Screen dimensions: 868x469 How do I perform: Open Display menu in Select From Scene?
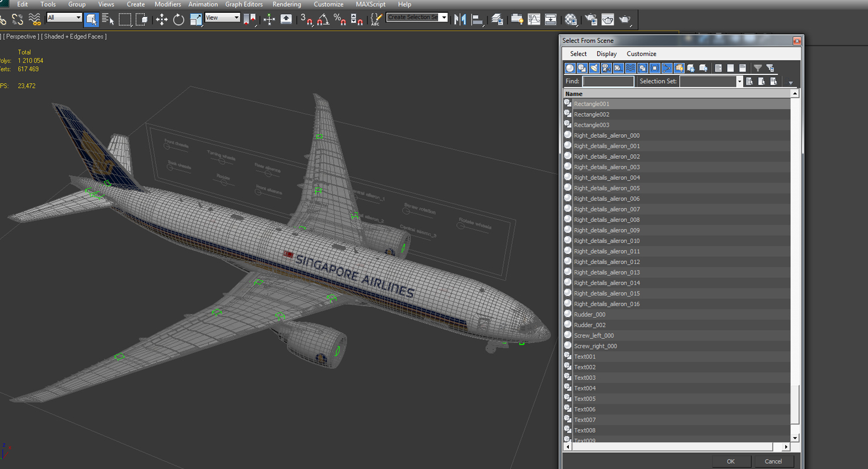[x=606, y=54]
